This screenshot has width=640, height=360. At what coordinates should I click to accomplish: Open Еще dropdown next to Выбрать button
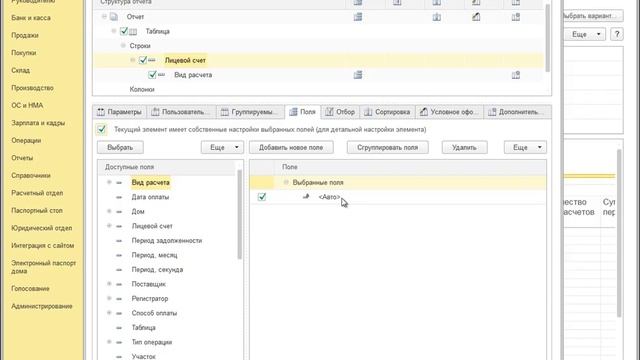coord(222,147)
